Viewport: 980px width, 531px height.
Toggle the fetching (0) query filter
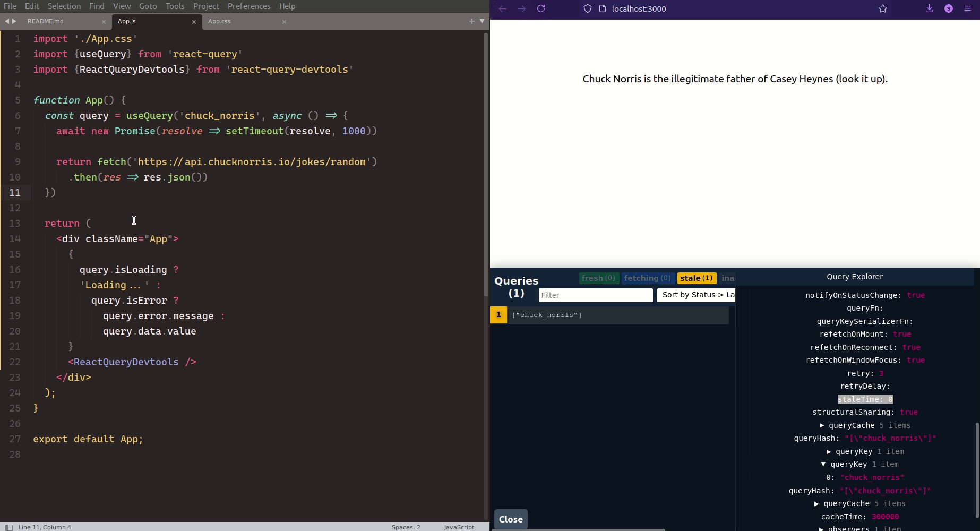tap(648, 278)
